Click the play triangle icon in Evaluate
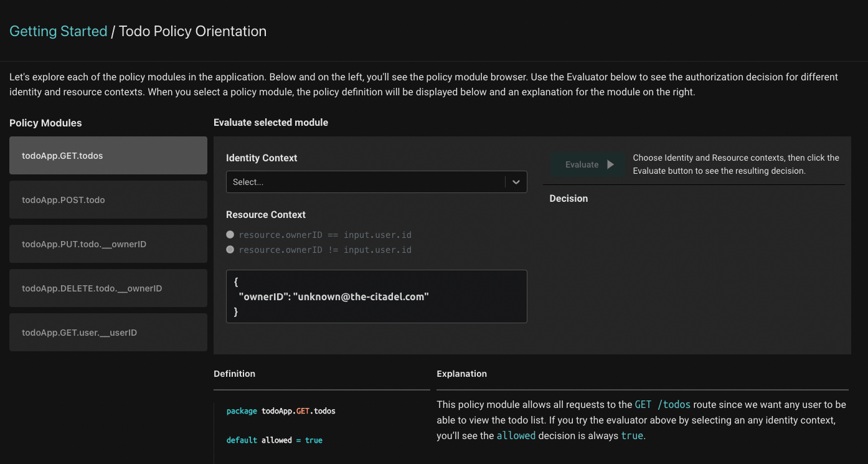 [610, 164]
